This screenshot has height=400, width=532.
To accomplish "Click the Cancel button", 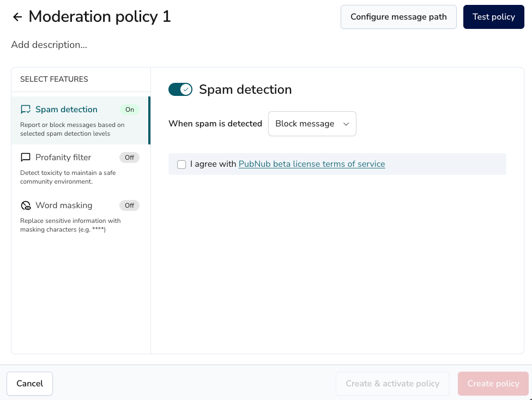I will click(30, 383).
